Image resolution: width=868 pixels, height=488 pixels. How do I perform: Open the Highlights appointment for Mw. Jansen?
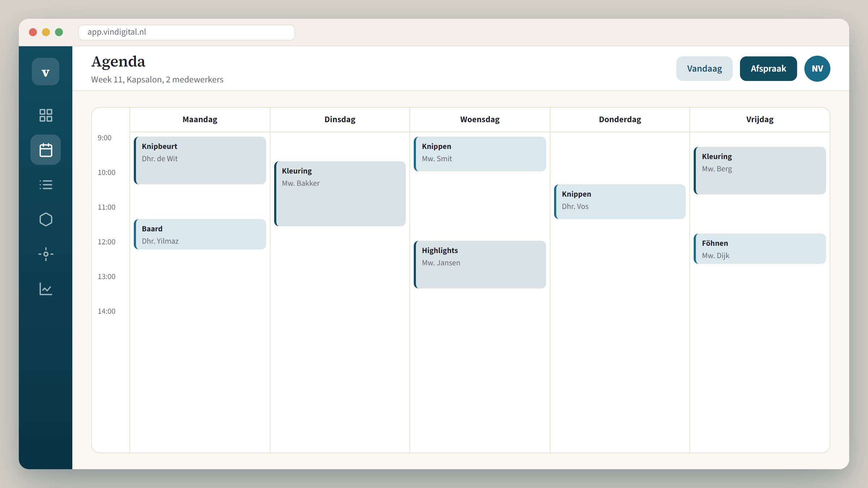[480, 264]
